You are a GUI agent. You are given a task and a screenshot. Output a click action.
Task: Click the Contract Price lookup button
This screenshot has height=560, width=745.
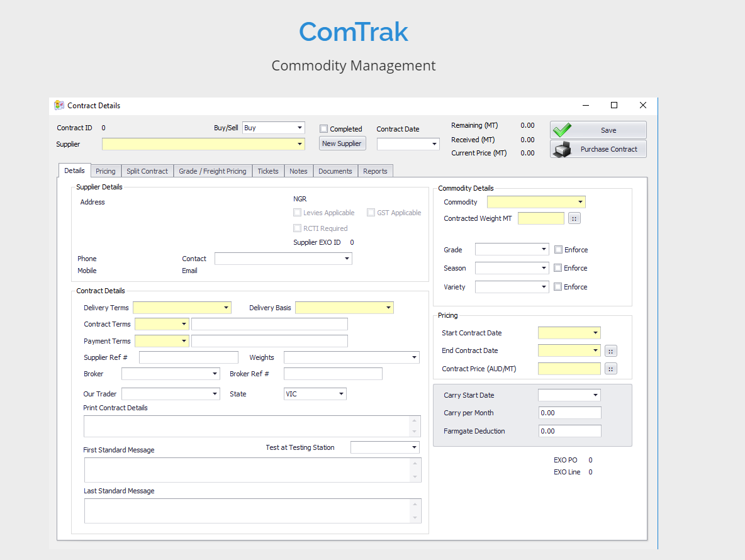click(610, 369)
